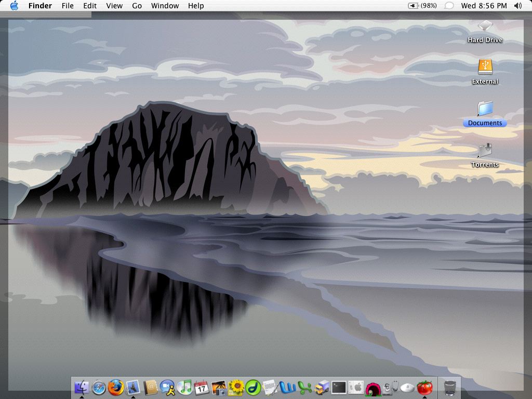Open iCal calendar in the dock

point(202,388)
